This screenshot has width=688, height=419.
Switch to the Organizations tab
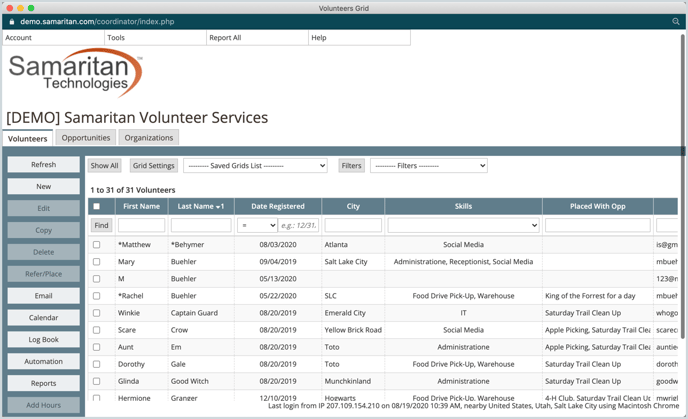(x=149, y=138)
